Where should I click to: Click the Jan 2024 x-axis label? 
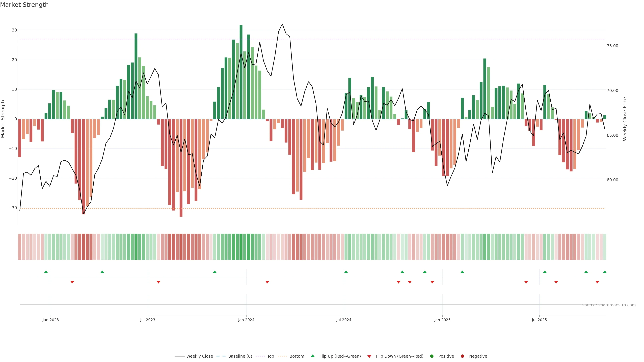click(x=246, y=320)
